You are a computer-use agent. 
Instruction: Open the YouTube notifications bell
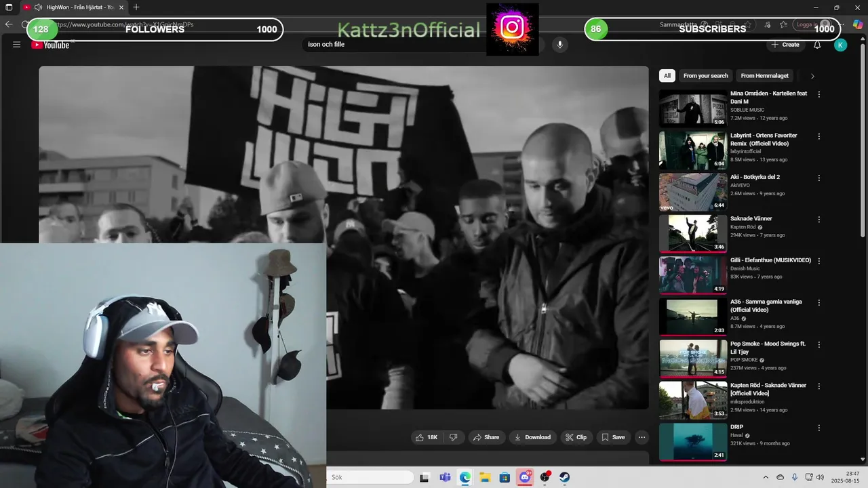817,45
